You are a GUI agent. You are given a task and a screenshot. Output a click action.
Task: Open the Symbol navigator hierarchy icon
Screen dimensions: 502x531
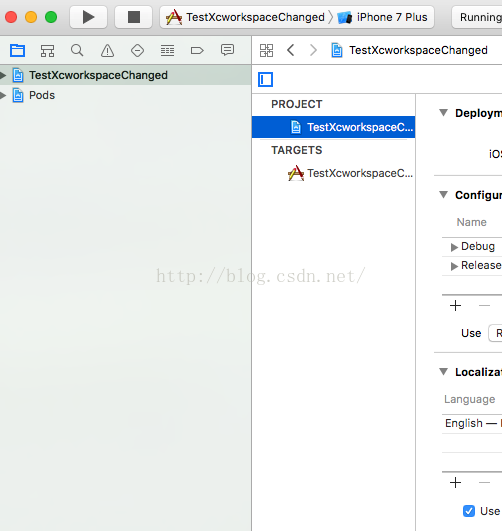47,51
